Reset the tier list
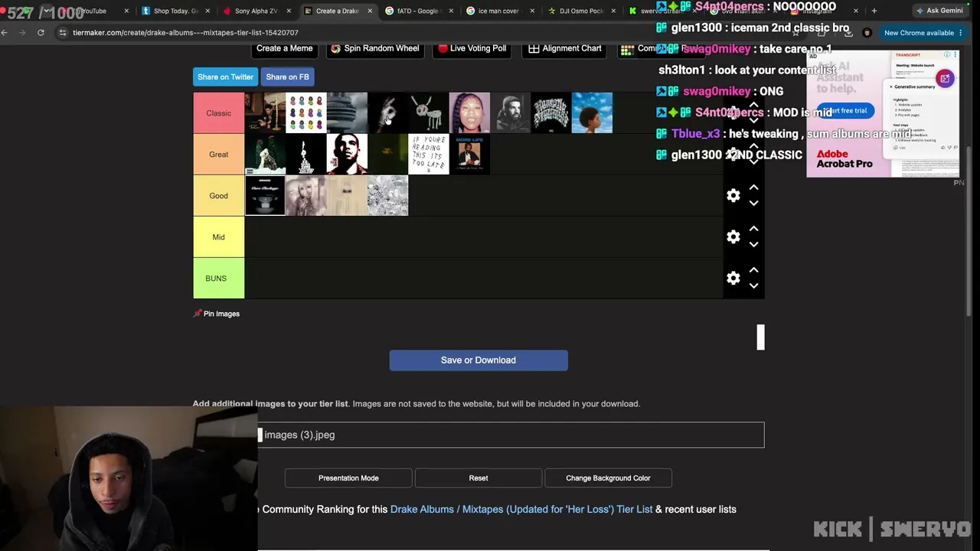 coord(479,478)
